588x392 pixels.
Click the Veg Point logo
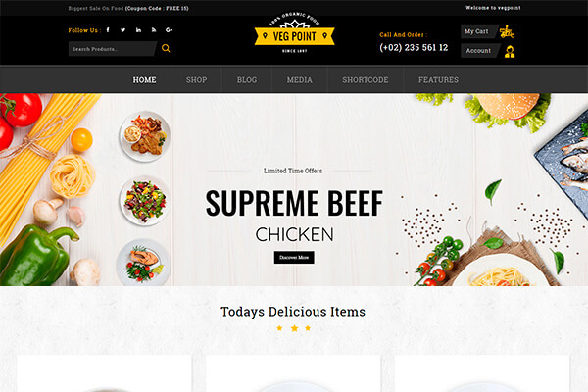click(294, 33)
